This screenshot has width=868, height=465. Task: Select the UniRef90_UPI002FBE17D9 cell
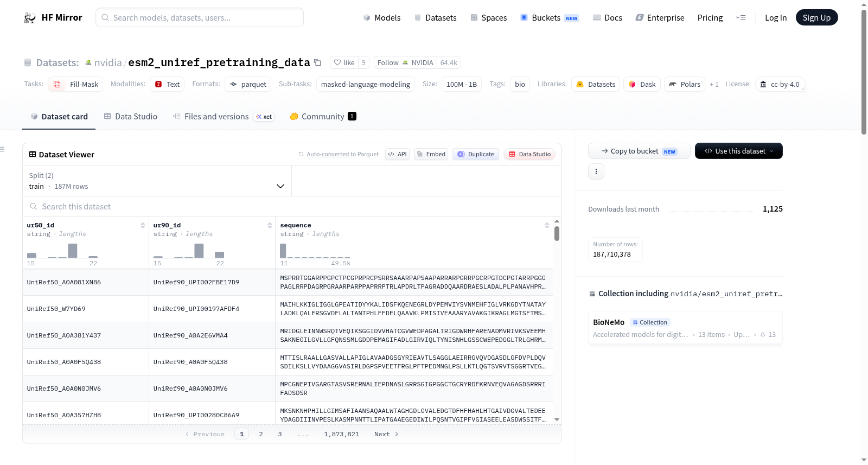(212, 282)
